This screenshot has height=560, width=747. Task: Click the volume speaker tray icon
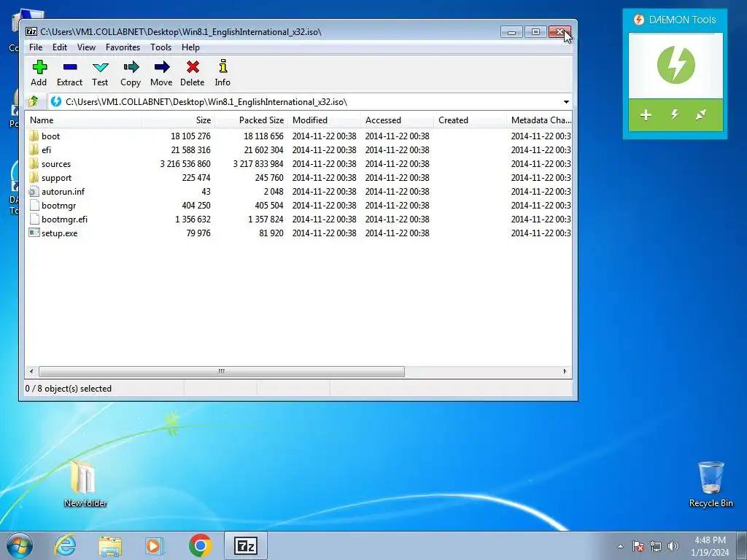pyautogui.click(x=673, y=546)
